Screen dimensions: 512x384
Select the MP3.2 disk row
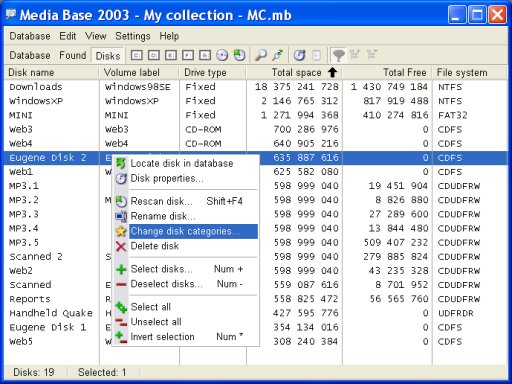pyautogui.click(x=256, y=200)
